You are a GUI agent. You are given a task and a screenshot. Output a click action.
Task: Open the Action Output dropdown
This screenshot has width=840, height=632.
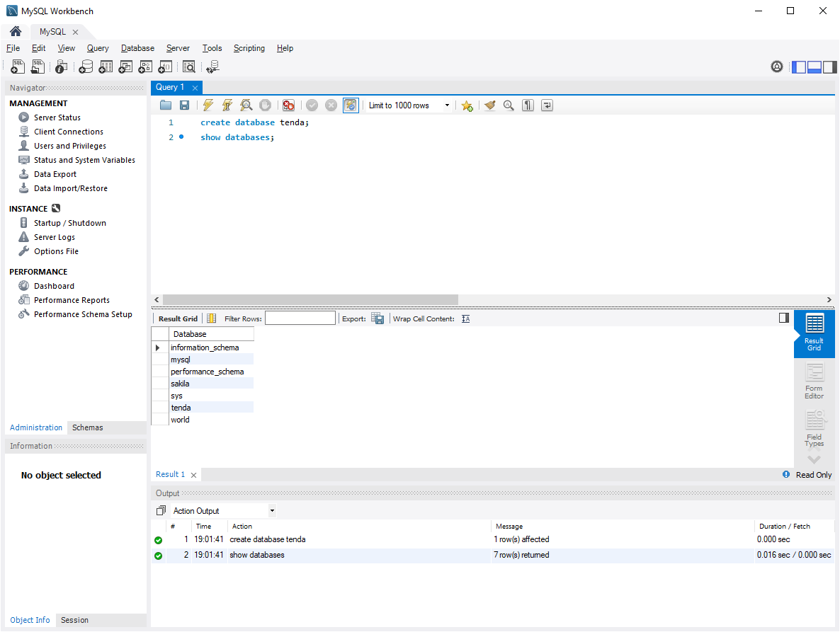pyautogui.click(x=223, y=510)
